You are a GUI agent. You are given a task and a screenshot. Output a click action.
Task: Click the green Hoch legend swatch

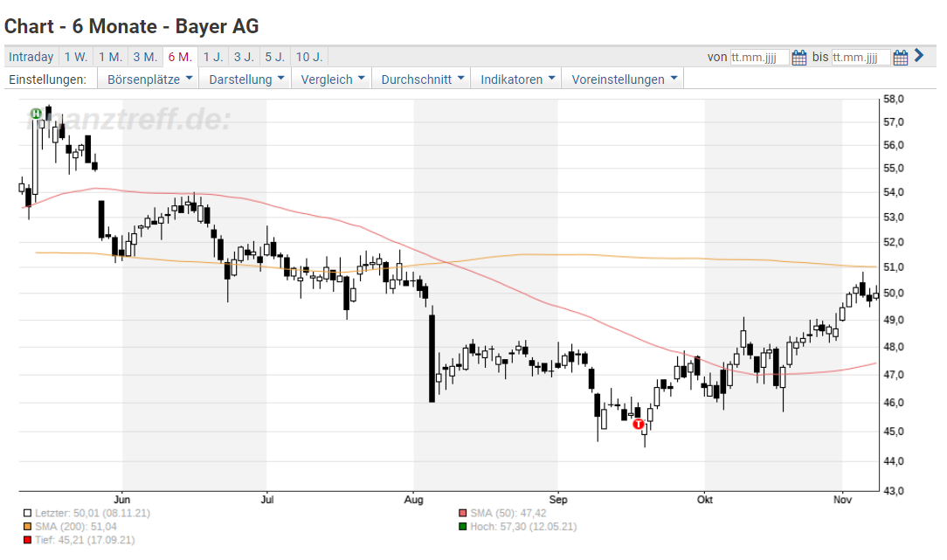[x=463, y=527]
